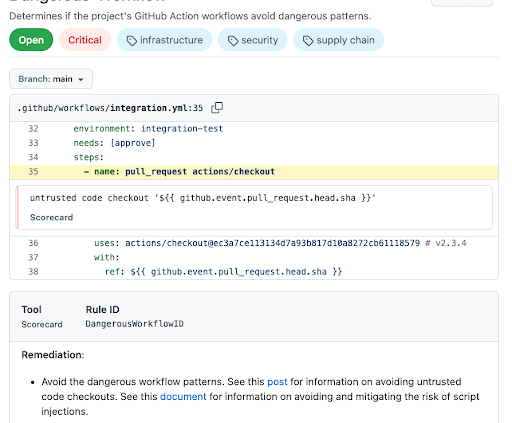
Task: Click the Open status badge
Action: (31, 40)
